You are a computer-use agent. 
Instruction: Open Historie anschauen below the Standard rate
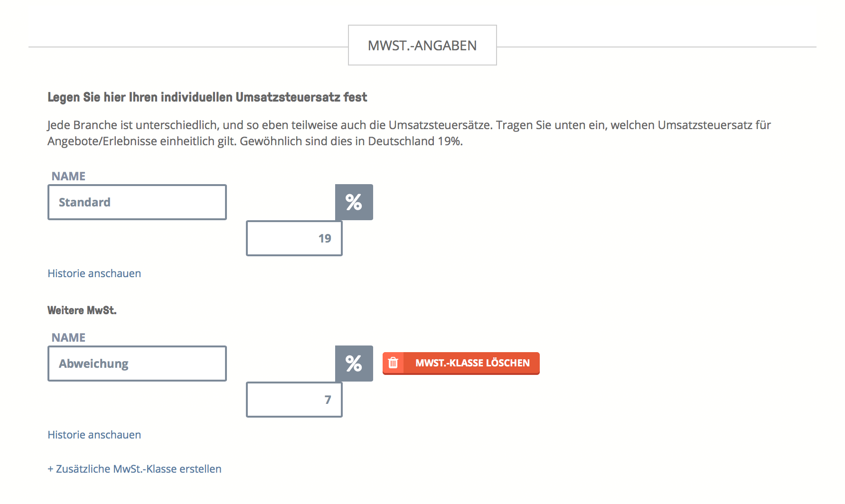pos(94,273)
